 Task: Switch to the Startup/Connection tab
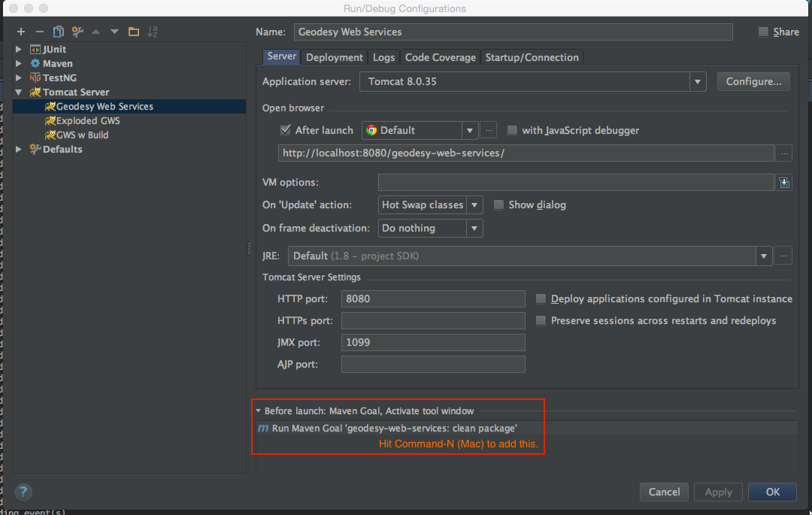pos(532,57)
